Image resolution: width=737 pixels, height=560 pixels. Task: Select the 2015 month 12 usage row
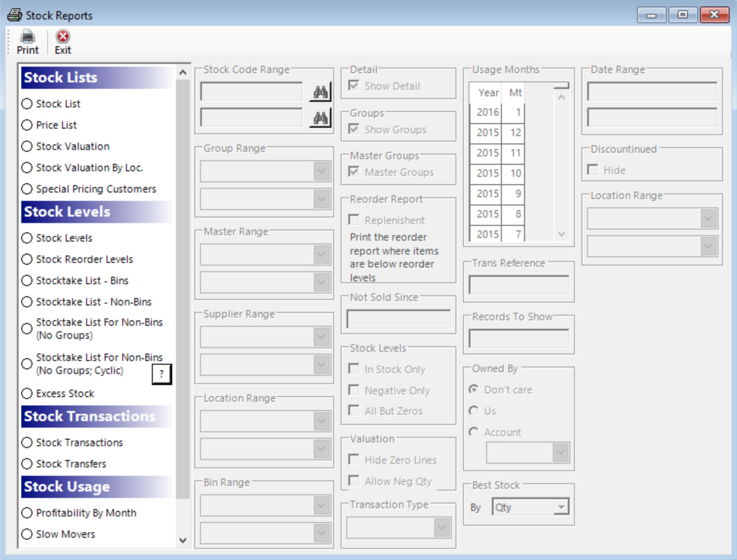[497, 132]
